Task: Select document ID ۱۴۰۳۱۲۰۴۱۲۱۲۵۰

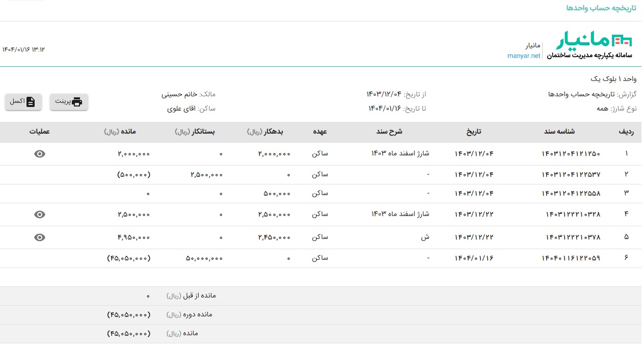Action: (571, 154)
